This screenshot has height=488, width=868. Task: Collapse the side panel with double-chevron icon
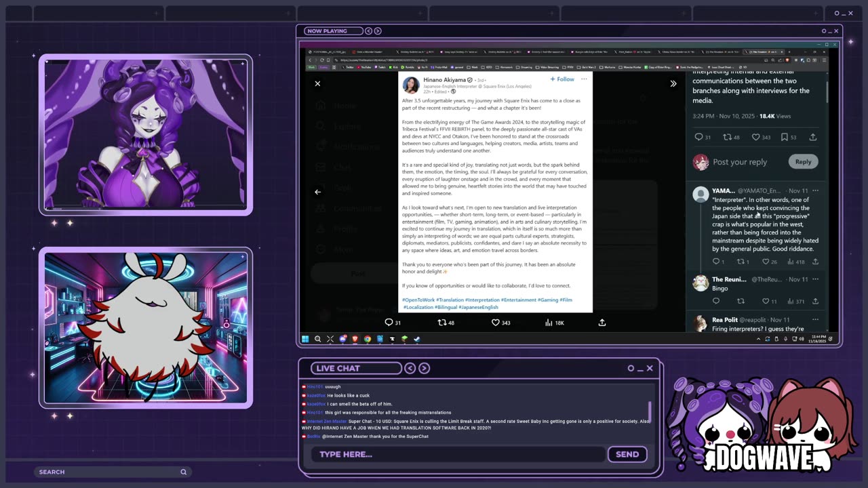673,83
